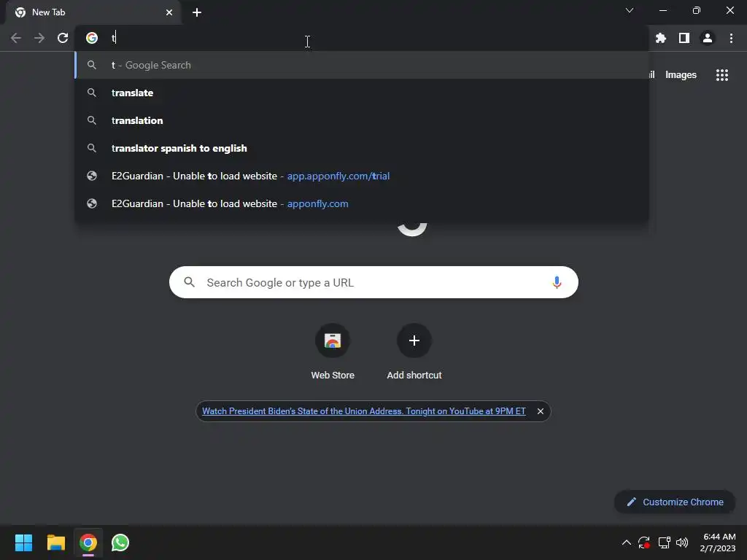Open the Windows Start menu
Screen dimensions: 747x560
[23, 542]
